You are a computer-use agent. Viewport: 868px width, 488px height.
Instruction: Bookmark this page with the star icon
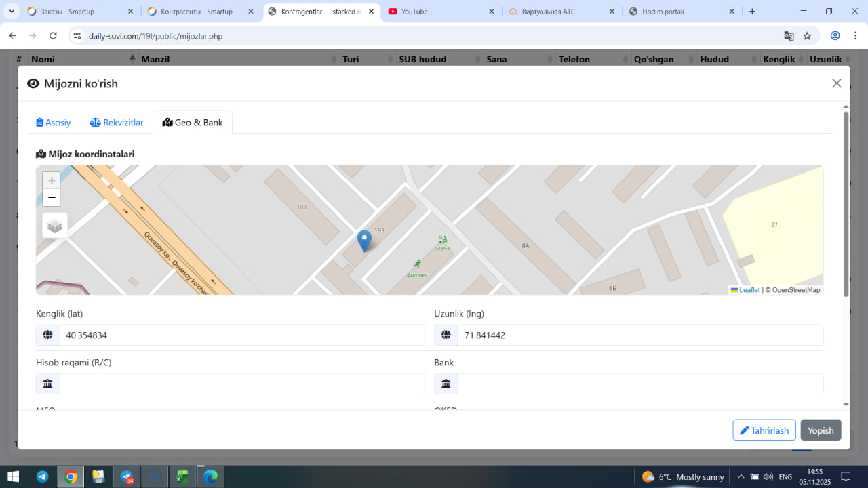[807, 36]
